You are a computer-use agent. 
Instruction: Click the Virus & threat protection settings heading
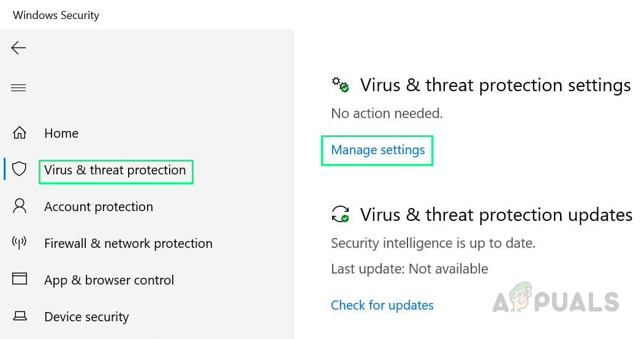[495, 85]
